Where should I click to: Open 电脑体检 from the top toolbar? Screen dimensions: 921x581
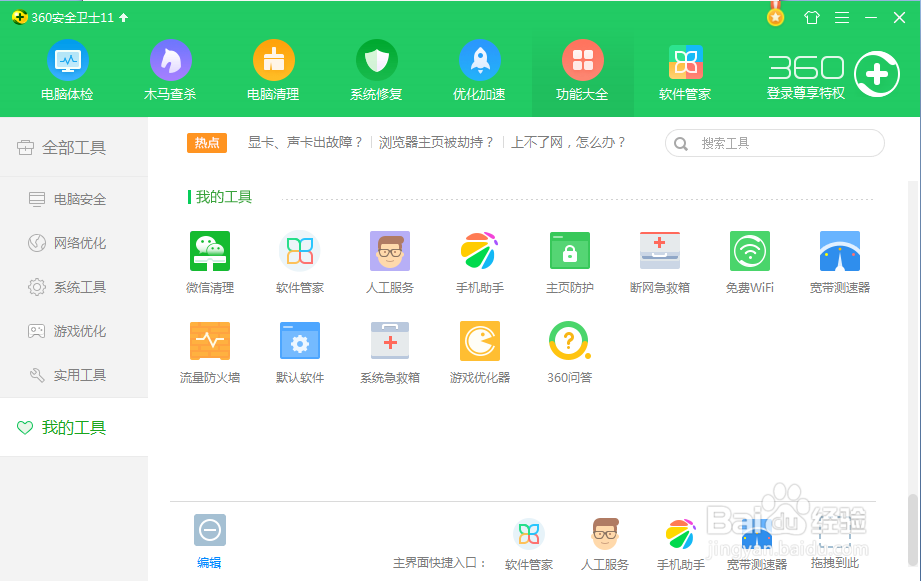click(68, 70)
